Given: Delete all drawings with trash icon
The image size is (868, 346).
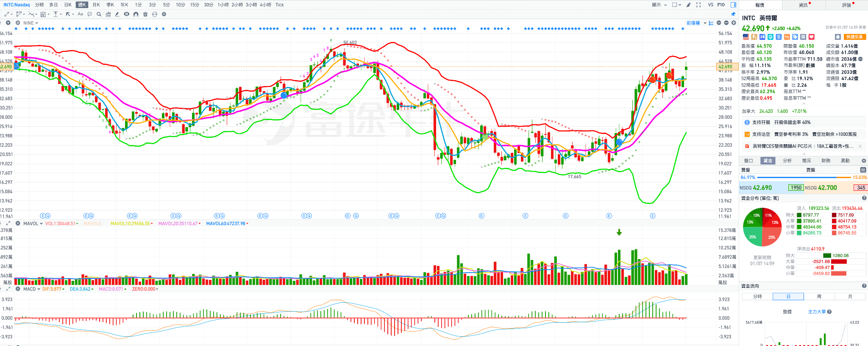Looking at the screenshot, I should [x=145, y=14].
